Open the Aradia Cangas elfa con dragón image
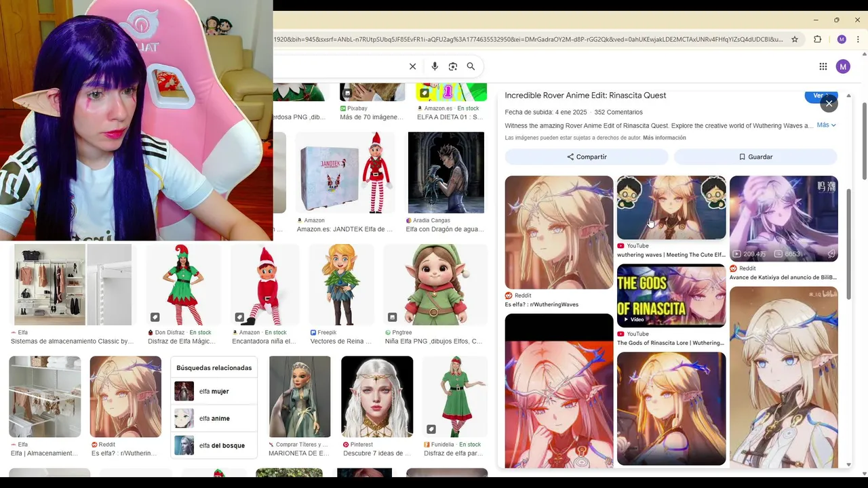 tap(446, 173)
